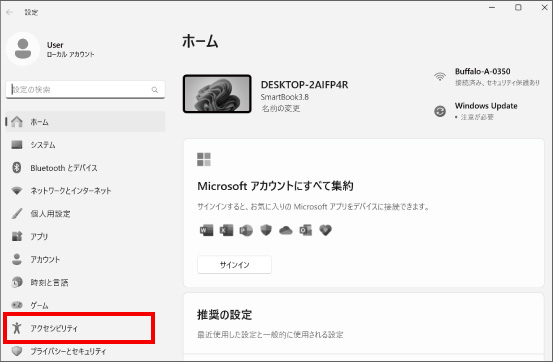The height and width of the screenshot is (362, 553).
Task: Close the settings window
Action: coord(544,7)
